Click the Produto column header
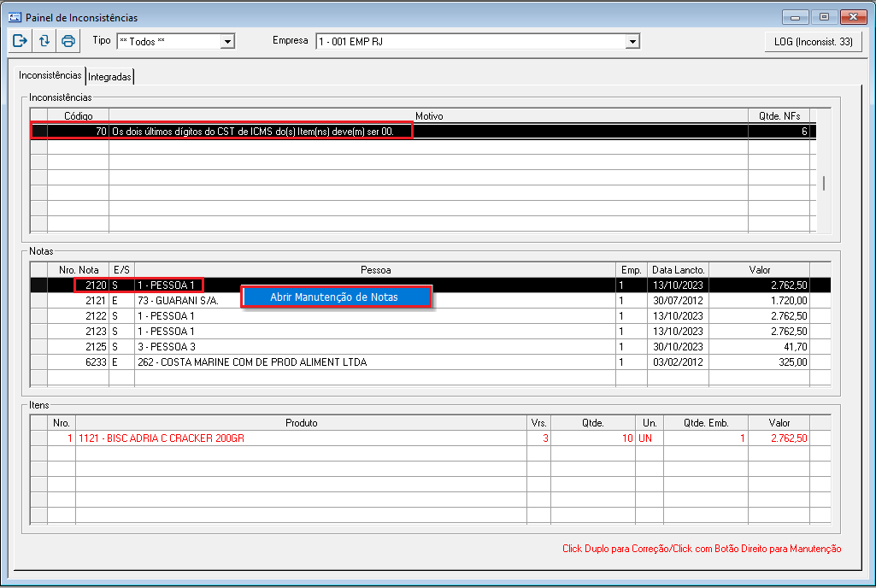The image size is (876, 588). [301, 423]
